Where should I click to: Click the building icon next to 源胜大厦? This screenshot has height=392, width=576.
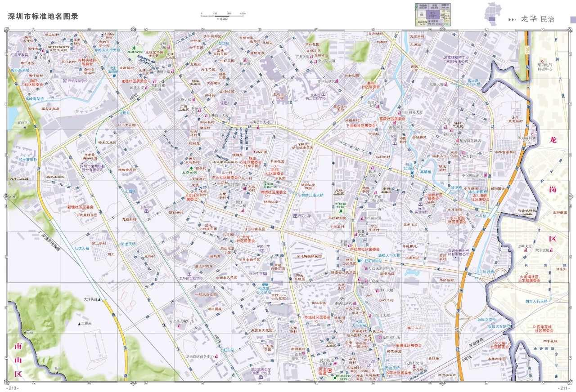tap(146, 87)
